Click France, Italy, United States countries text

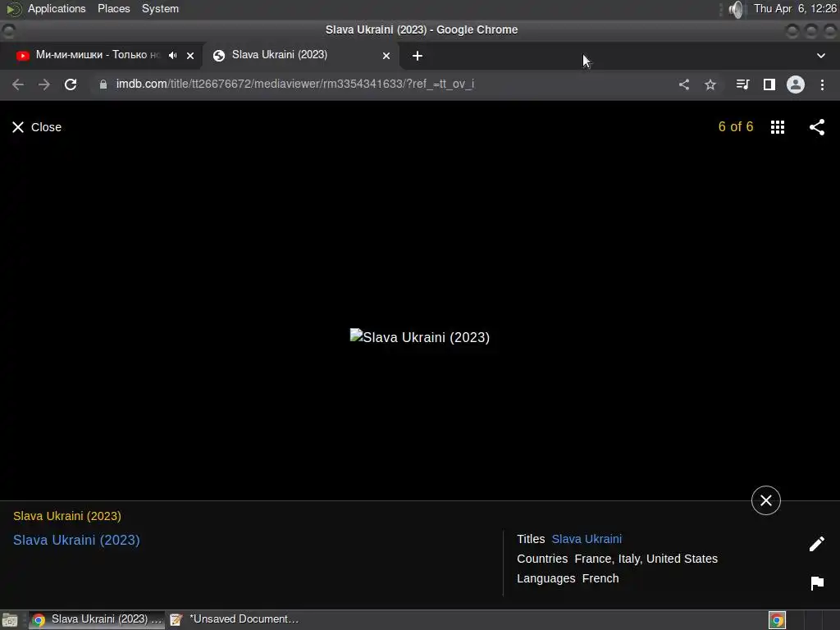(646, 559)
